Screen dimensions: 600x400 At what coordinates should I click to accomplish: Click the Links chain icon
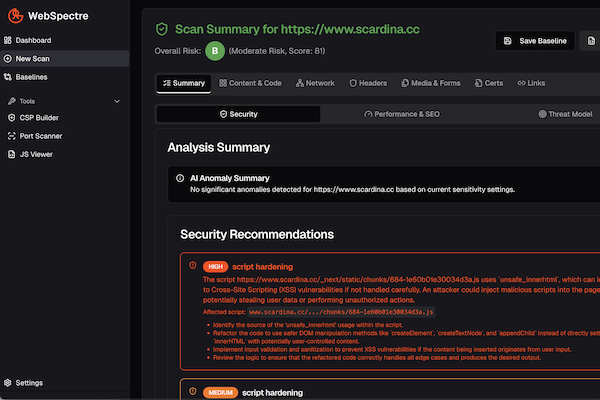(x=521, y=83)
